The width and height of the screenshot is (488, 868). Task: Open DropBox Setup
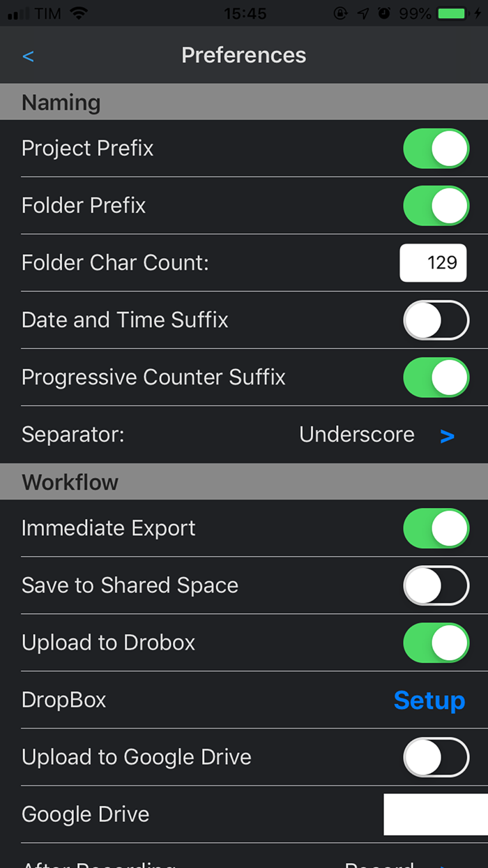(429, 700)
